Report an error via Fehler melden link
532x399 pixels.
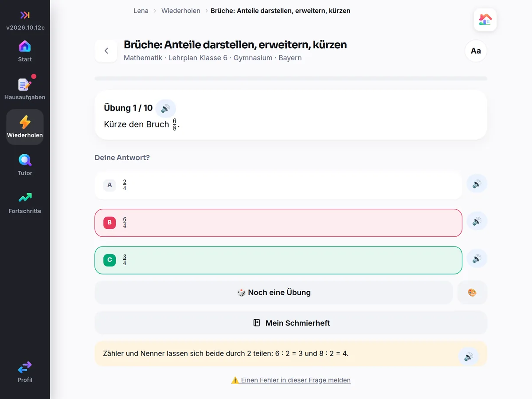291,380
